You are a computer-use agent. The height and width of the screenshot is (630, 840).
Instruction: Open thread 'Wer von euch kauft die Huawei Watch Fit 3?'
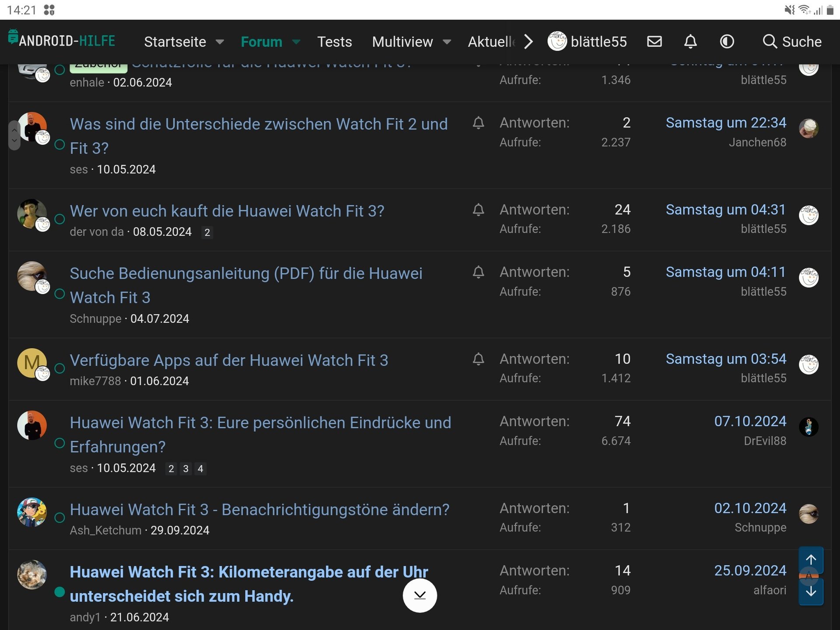tap(227, 211)
